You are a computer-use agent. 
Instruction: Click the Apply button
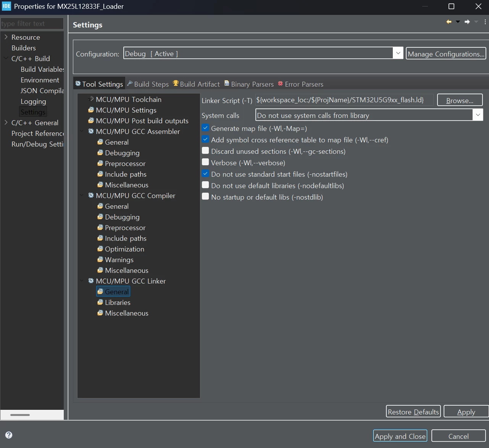[x=466, y=411]
